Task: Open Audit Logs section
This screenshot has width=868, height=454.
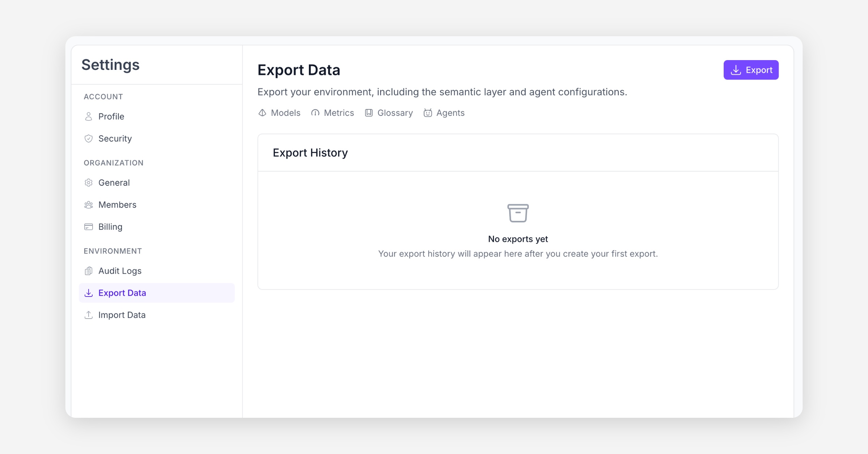Action: point(120,271)
